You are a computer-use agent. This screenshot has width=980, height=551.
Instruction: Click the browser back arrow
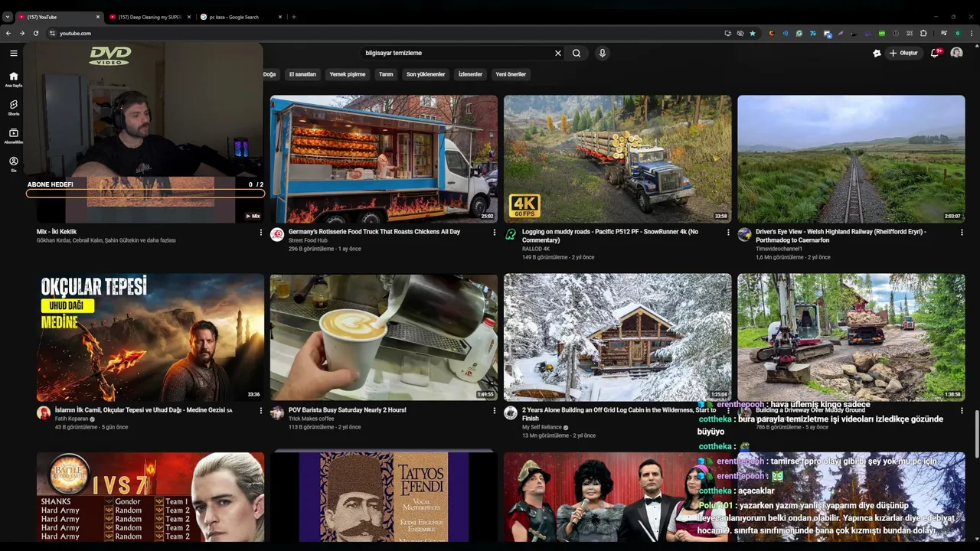click(x=8, y=33)
